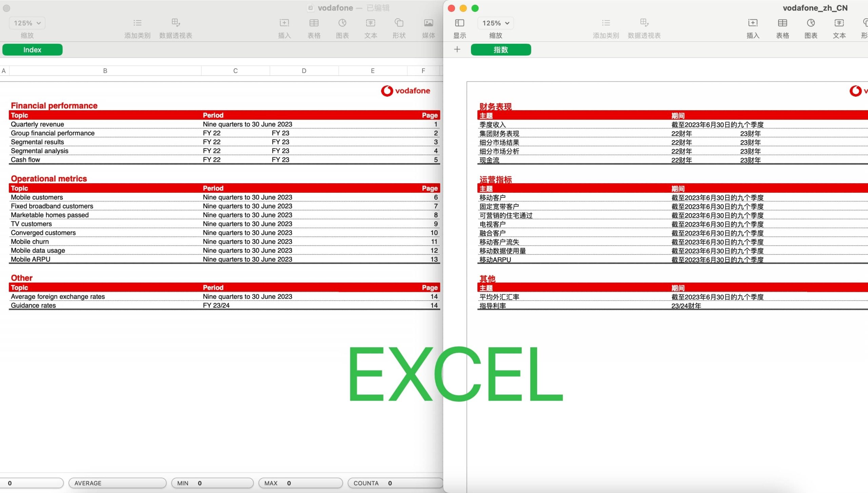Click 添加类别 icon in vodafone_zh_CN window
The width and height of the screenshot is (868, 493).
(x=606, y=23)
